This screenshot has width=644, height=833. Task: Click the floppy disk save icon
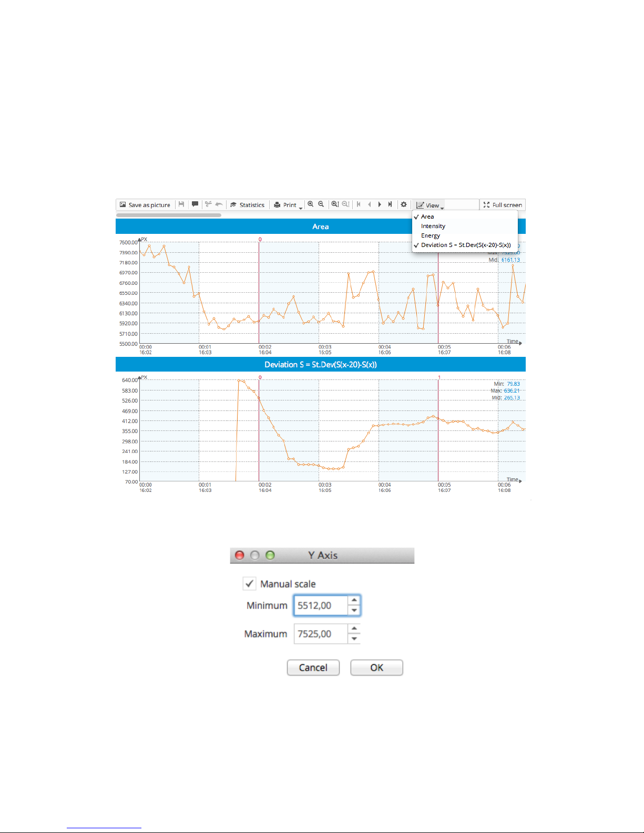point(181,204)
